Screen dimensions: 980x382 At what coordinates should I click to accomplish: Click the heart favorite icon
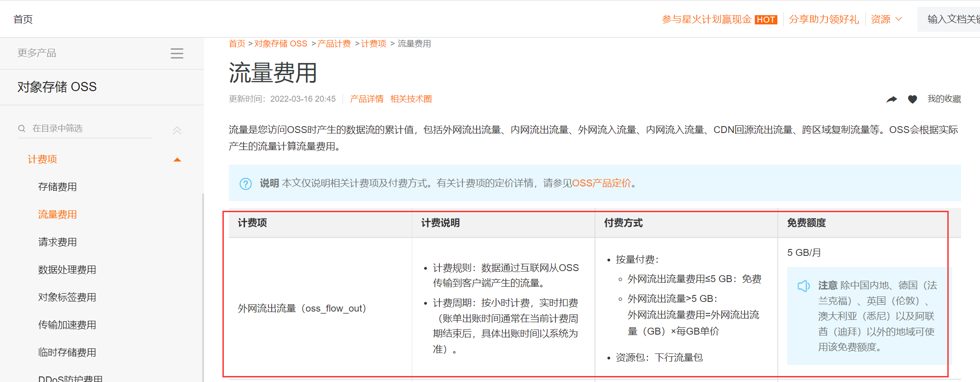pyautogui.click(x=912, y=99)
